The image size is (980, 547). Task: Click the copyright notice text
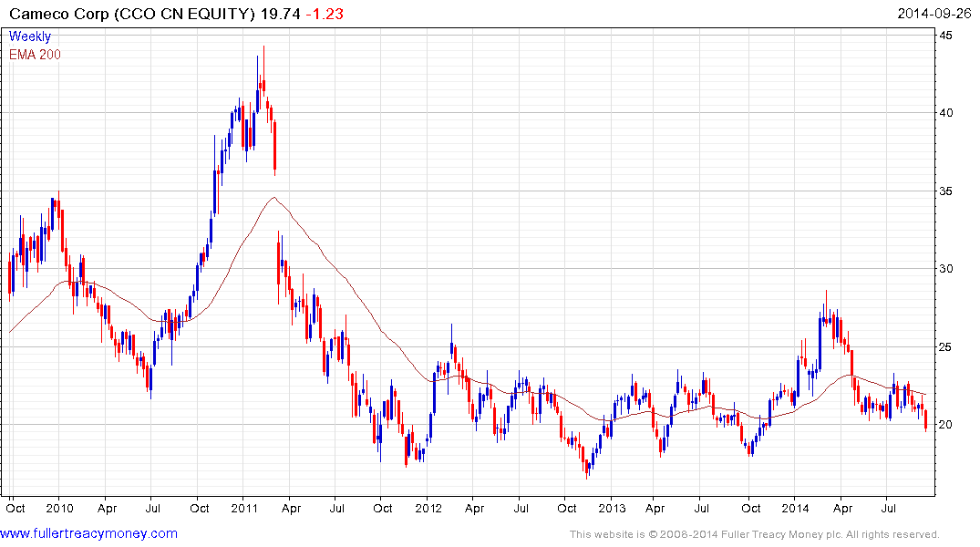755,534
